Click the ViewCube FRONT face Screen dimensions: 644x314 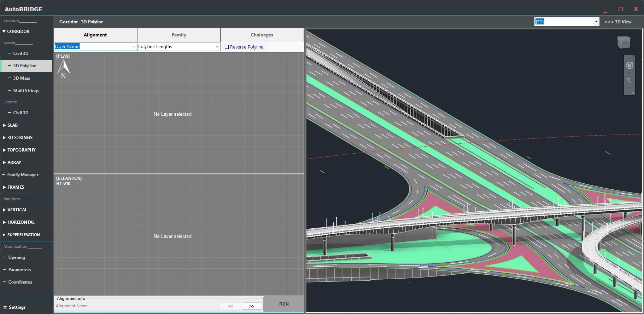625,43
